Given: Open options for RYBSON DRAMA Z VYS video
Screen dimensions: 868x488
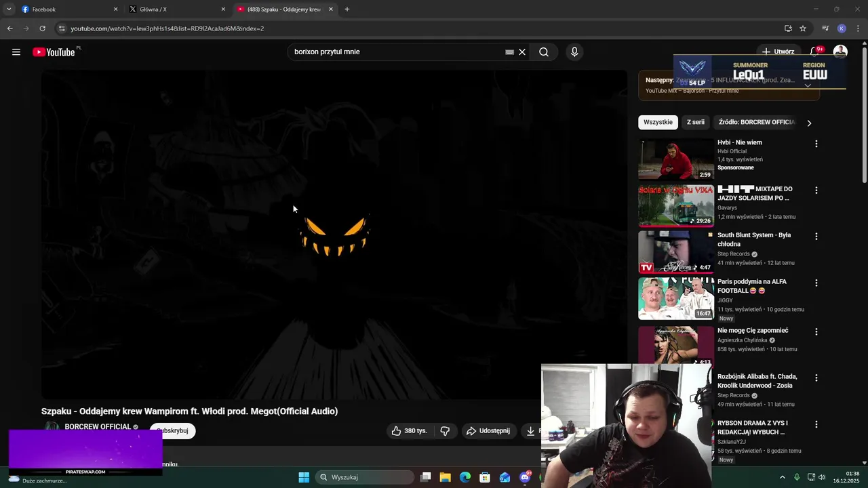Looking at the screenshot, I should point(816,424).
